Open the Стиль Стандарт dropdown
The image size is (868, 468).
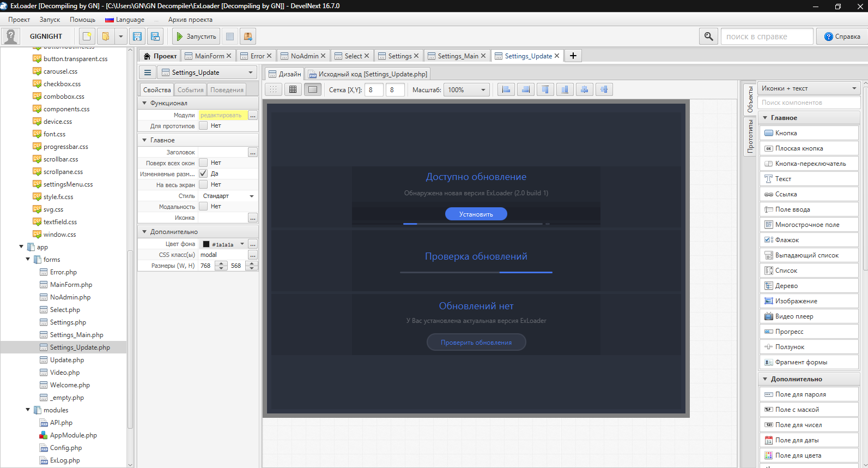(x=228, y=196)
